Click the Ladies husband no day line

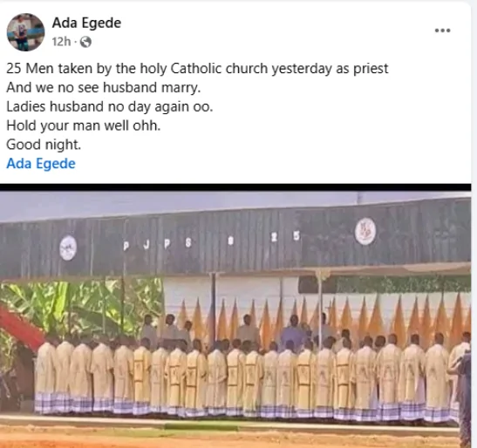click(x=110, y=106)
